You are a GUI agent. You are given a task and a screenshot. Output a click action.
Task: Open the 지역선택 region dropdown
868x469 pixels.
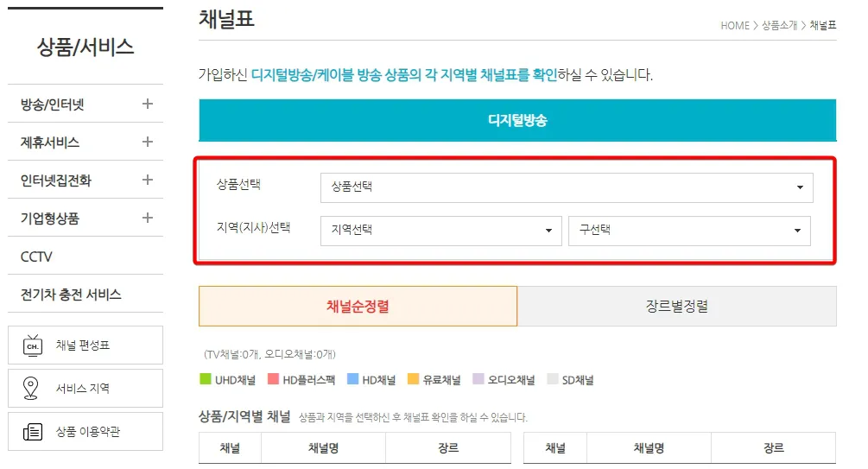point(440,231)
